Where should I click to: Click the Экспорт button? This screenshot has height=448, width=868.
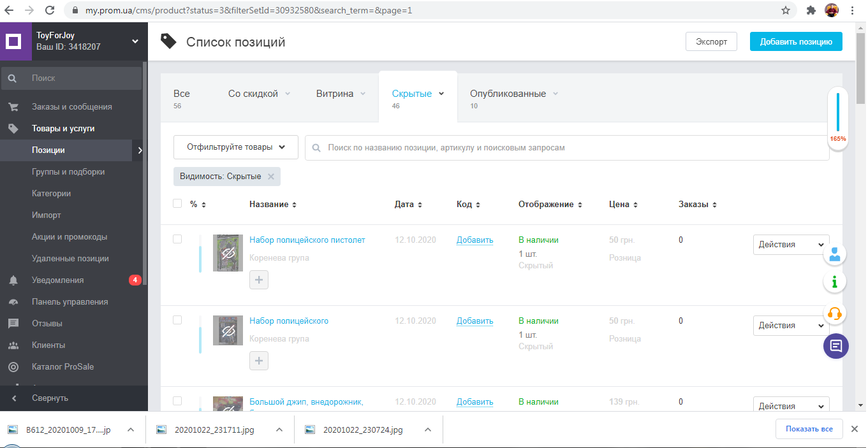pos(711,41)
